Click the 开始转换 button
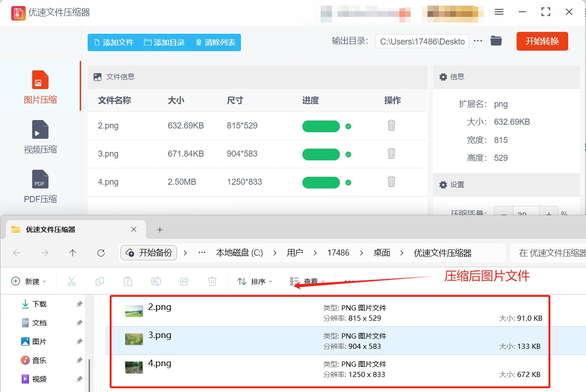 [542, 41]
